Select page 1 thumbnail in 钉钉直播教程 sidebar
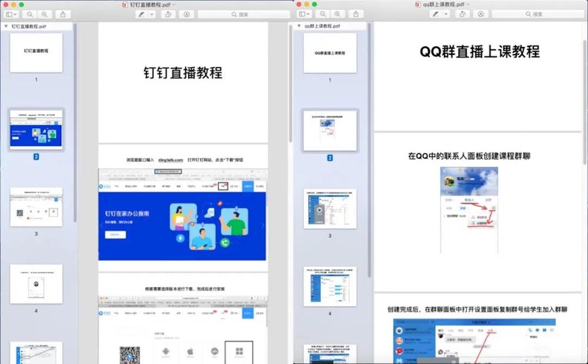 (x=36, y=52)
